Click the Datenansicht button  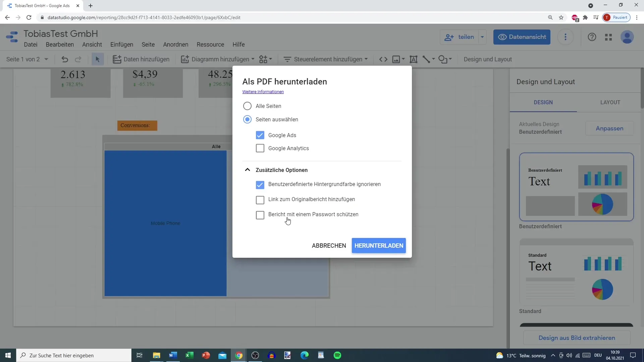pos(522,37)
